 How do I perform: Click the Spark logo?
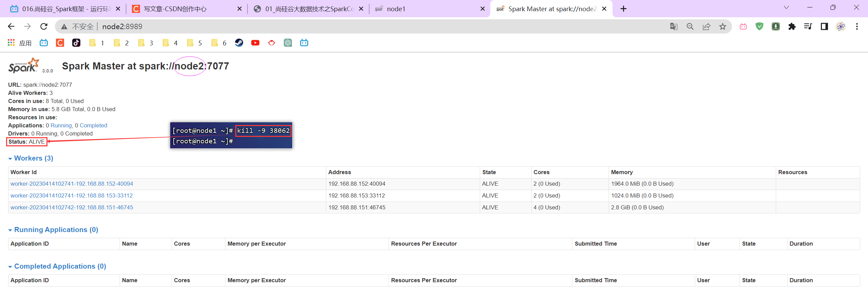[24, 65]
